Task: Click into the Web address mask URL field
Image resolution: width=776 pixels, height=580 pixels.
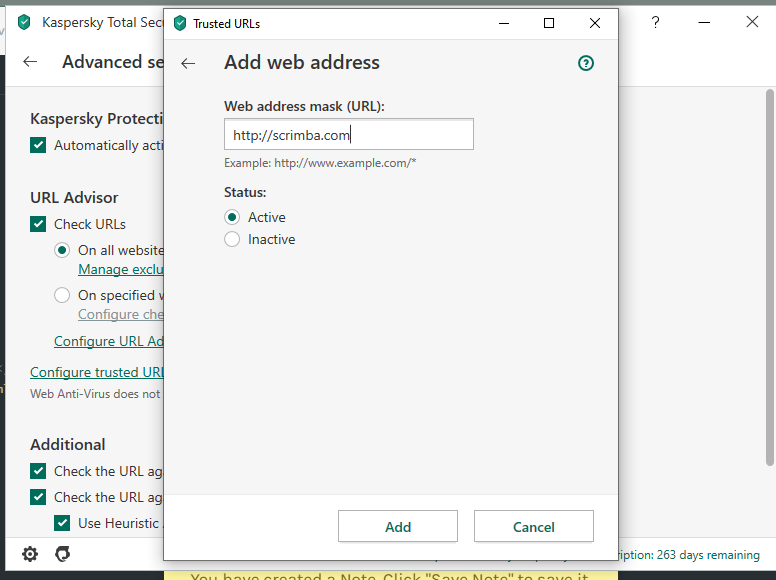Action: (x=349, y=134)
